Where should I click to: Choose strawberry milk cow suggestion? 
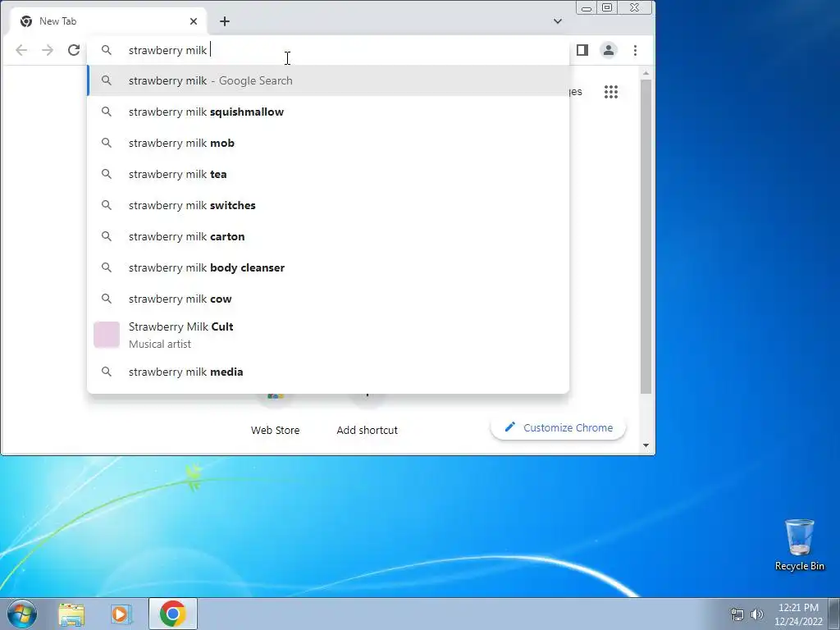click(x=328, y=299)
